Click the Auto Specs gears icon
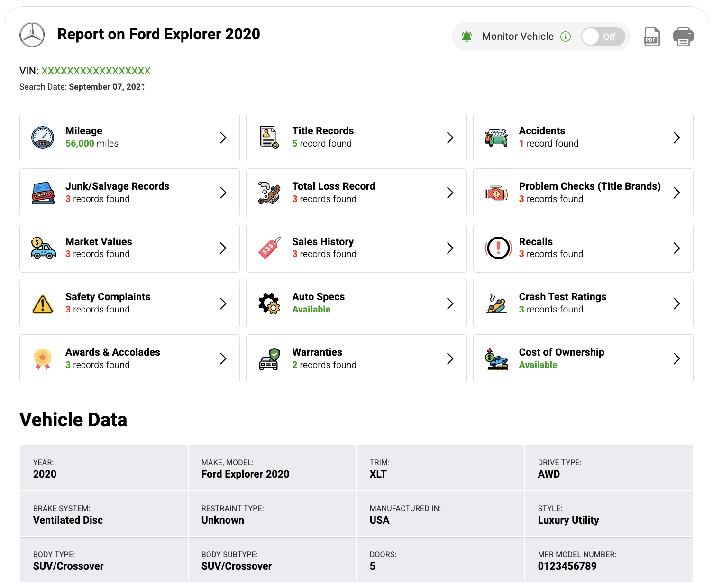 (269, 303)
